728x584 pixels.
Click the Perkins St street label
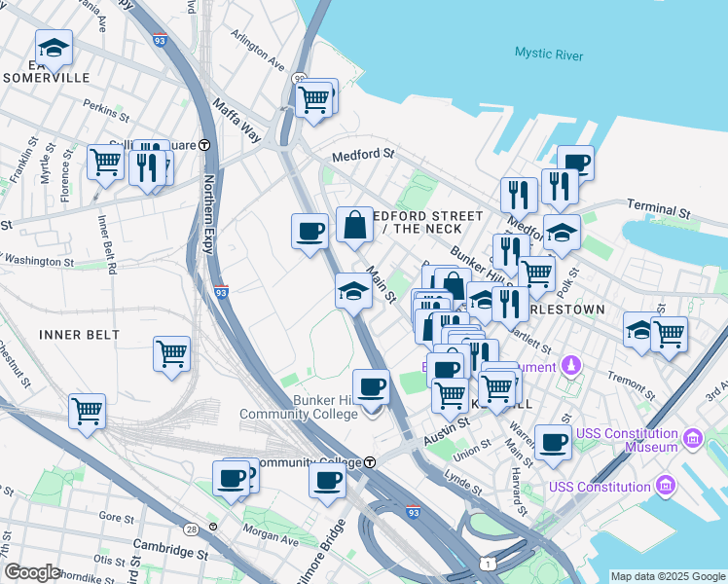click(x=106, y=110)
